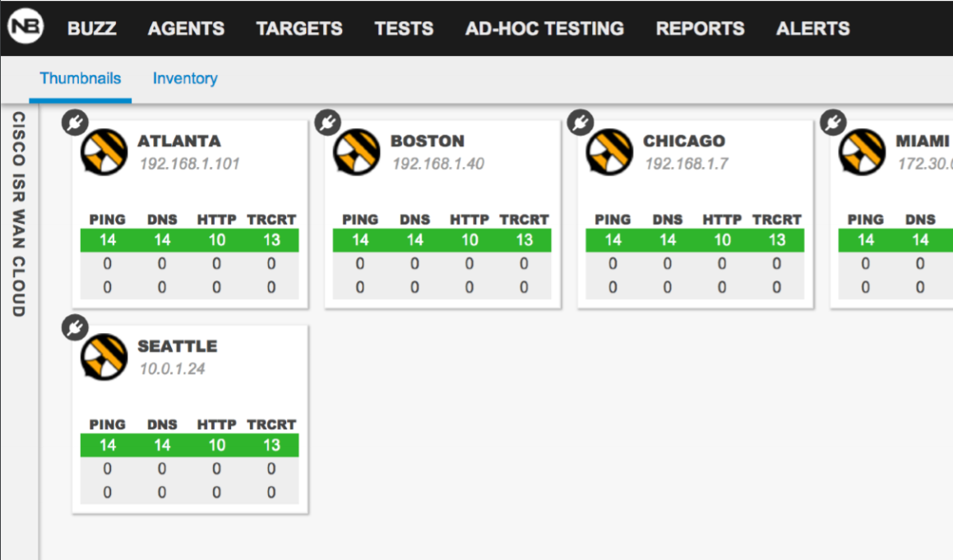
Task: Click Seattle's green TRCRT count 13
Action: (271, 445)
